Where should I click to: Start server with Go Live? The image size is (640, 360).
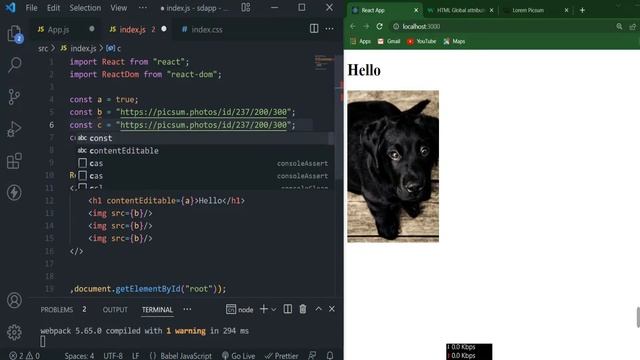pyautogui.click(x=238, y=356)
